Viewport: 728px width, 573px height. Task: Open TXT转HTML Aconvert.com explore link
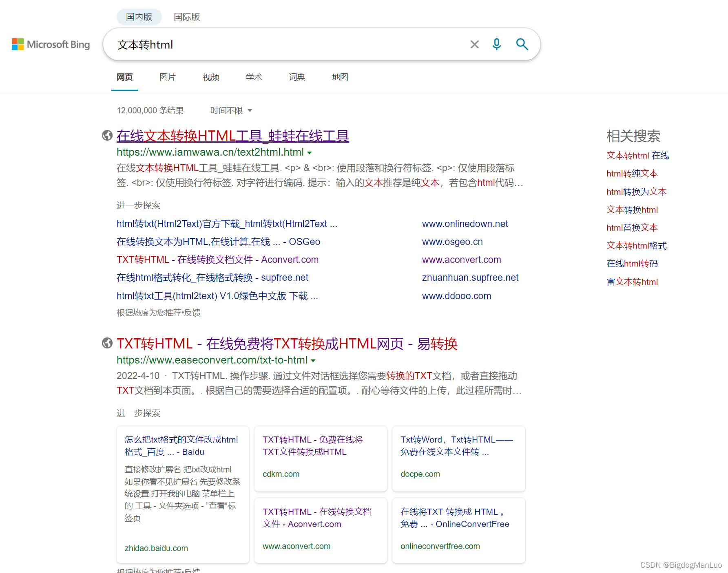217,260
